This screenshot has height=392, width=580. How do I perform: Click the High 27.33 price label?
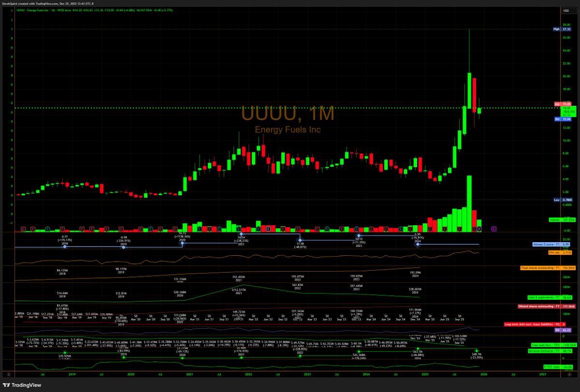[x=563, y=29]
